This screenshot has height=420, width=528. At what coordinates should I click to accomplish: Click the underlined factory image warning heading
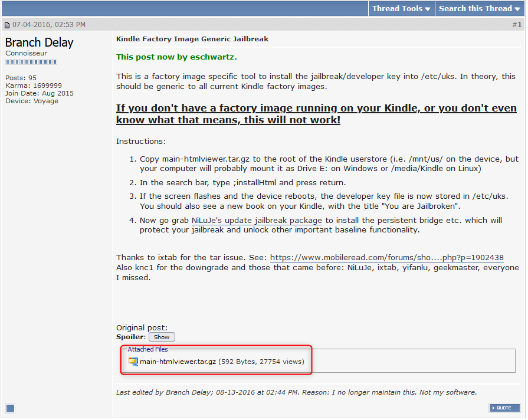[316, 114]
